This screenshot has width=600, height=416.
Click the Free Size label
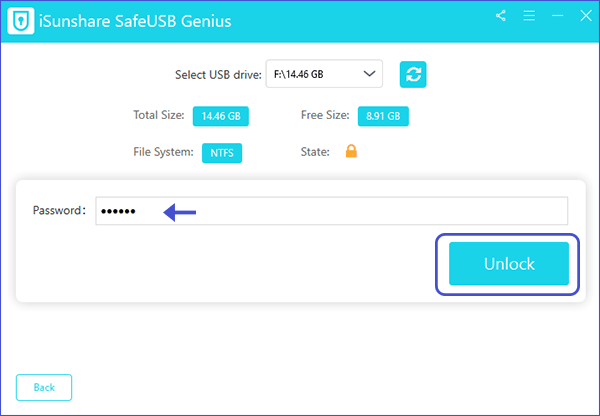325,115
